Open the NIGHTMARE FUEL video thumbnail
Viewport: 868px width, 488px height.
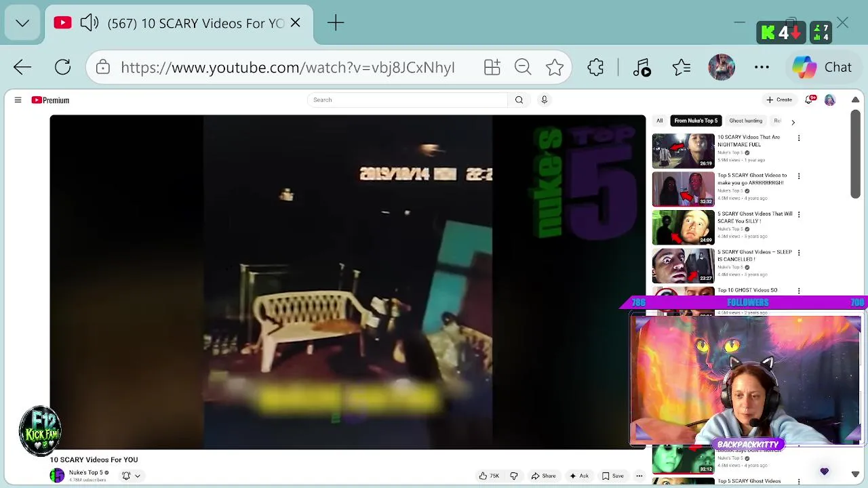click(683, 150)
